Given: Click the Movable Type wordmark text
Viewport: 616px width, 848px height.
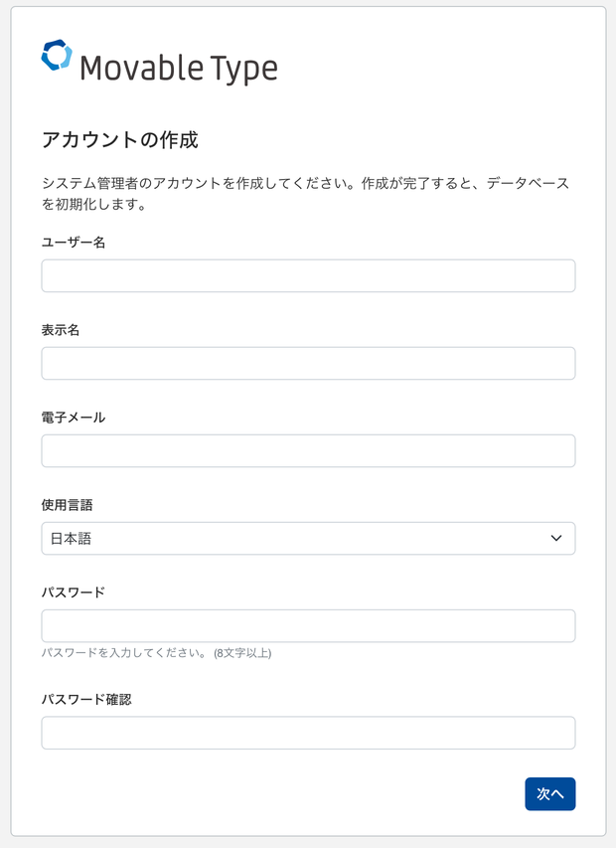Looking at the screenshot, I should click(x=178, y=69).
